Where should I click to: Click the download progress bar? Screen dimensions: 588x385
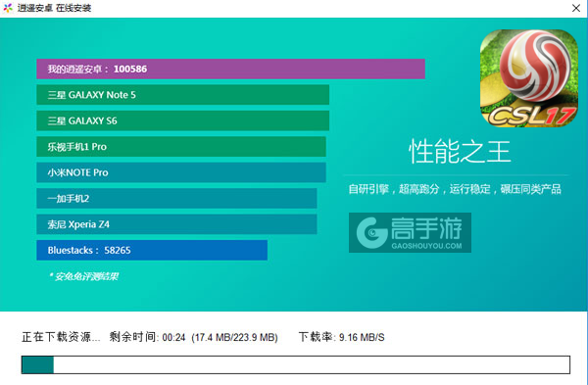click(296, 364)
